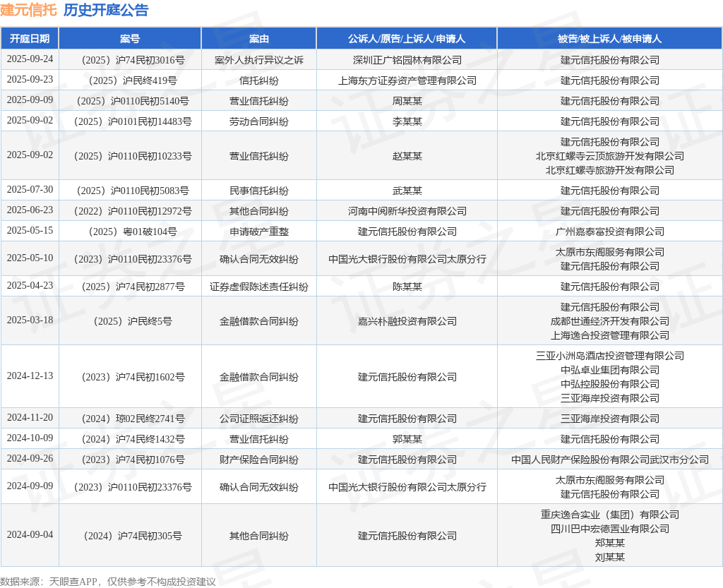Click plaintiff name 李某某
The width and height of the screenshot is (723, 588).
[407, 121]
